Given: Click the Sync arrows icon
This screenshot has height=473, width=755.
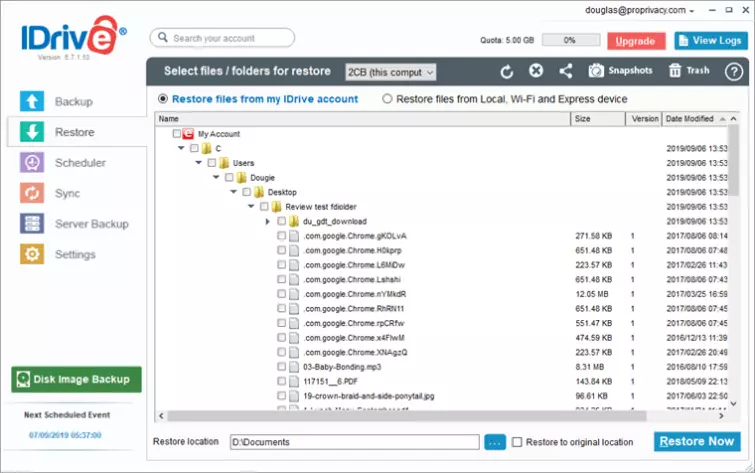Looking at the screenshot, I should coord(32,193).
